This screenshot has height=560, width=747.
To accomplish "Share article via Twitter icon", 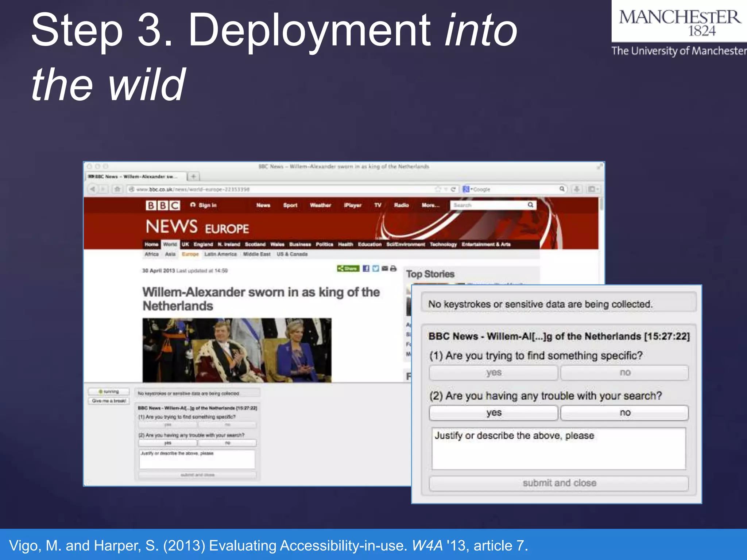I will [x=375, y=269].
